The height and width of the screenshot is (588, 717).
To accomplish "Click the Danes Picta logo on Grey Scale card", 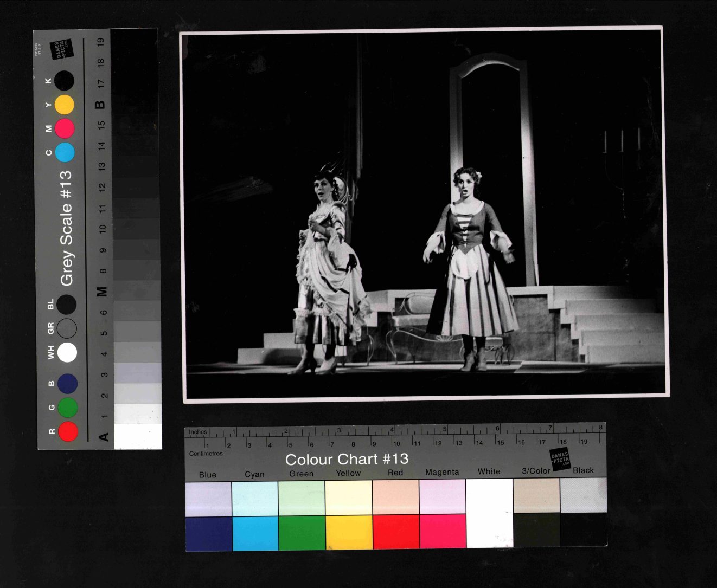I will (59, 50).
